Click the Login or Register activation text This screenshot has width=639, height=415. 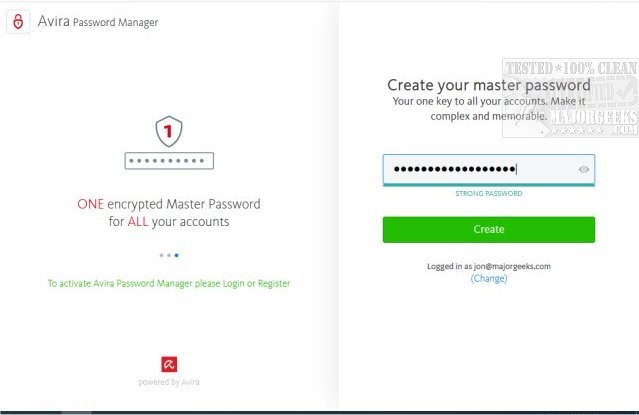coord(168,284)
